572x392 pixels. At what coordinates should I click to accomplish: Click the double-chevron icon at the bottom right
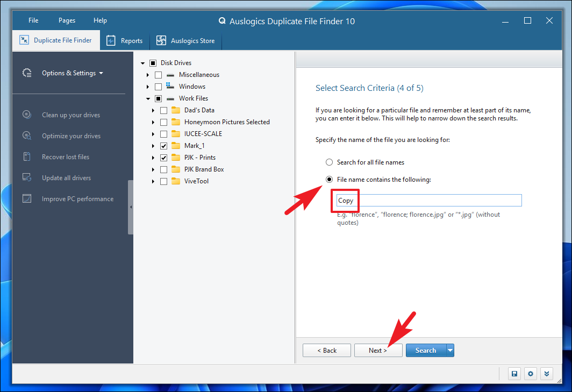tap(546, 373)
